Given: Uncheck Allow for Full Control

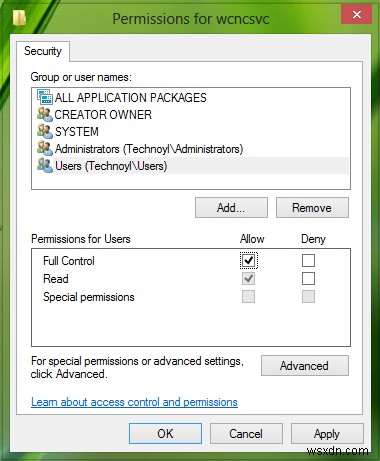Looking at the screenshot, I should [249, 260].
